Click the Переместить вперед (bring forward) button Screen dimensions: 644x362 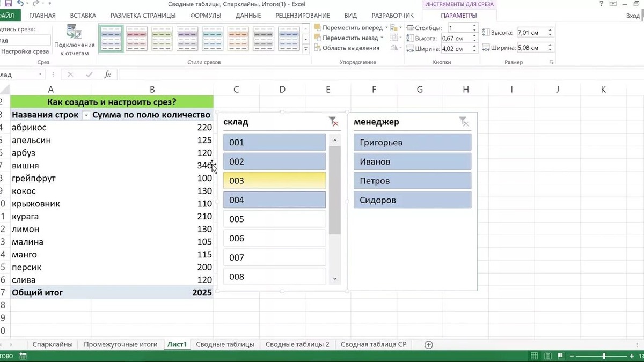348,27
